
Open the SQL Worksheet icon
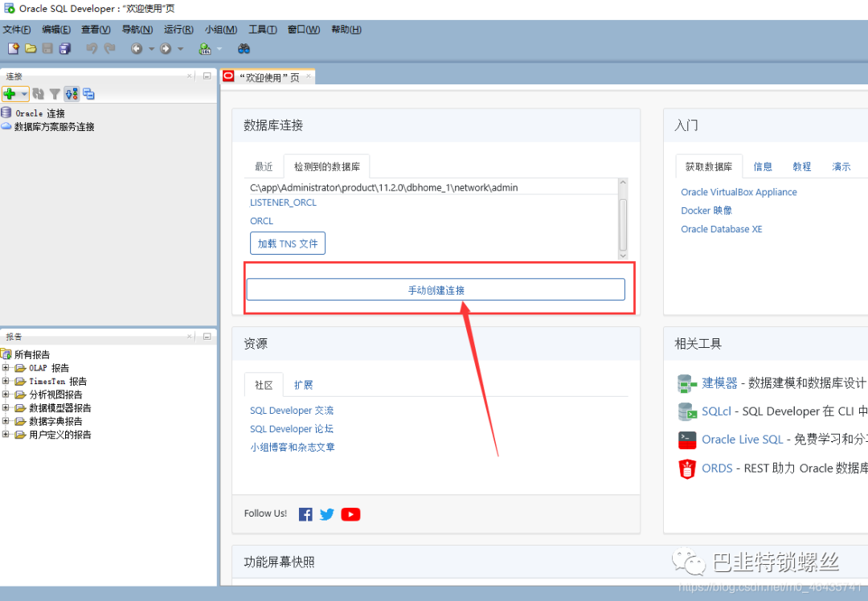205,49
